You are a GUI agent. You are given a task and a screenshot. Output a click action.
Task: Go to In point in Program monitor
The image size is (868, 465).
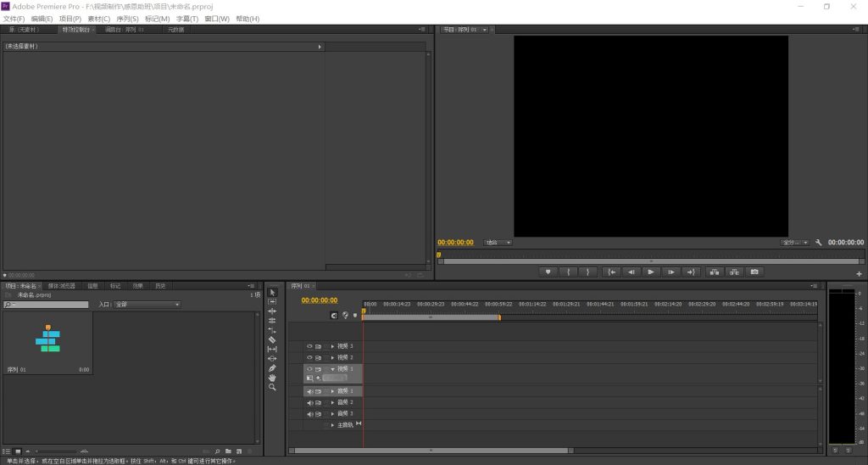click(611, 272)
